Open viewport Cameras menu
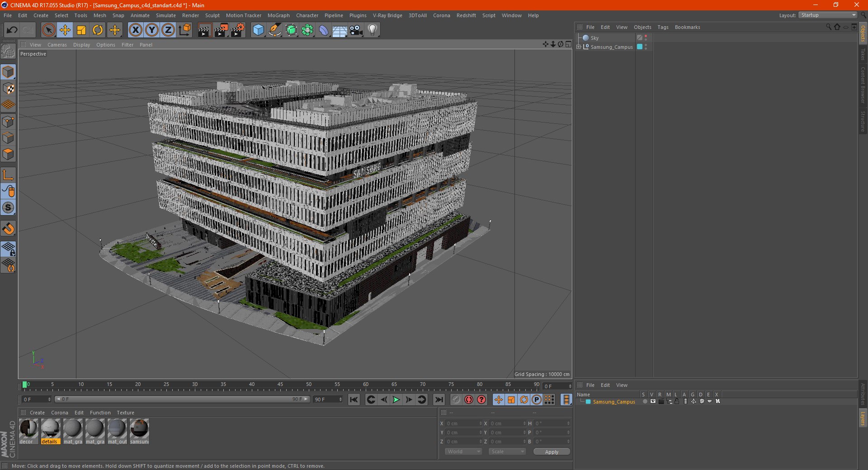This screenshot has height=470, width=868. [57, 45]
